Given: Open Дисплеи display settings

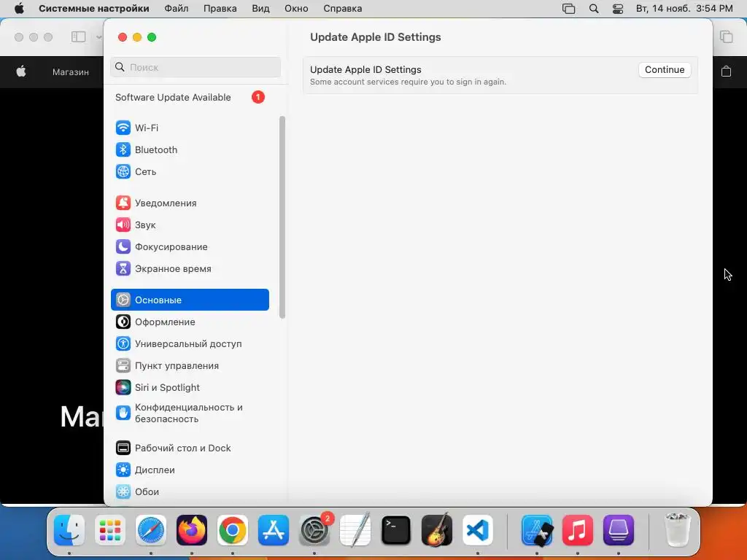Looking at the screenshot, I should tap(190, 470).
